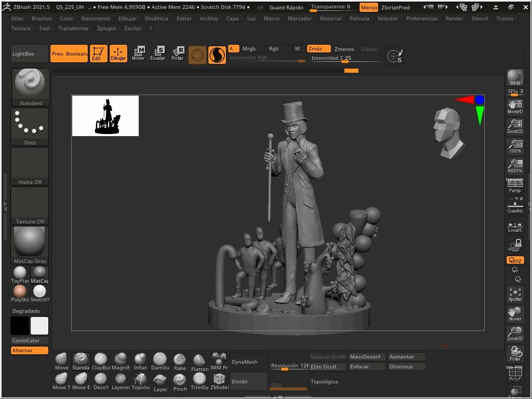Image resolution: width=532 pixels, height=399 pixels.
Task: Click the Prev. Boolean button
Action: pos(69,52)
